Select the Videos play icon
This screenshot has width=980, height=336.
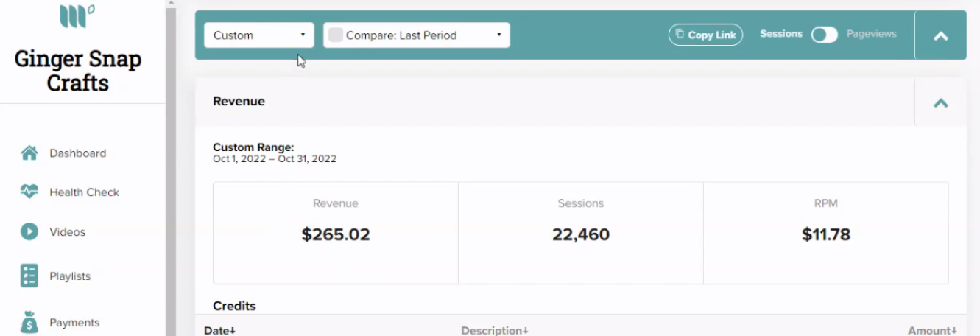coord(29,231)
